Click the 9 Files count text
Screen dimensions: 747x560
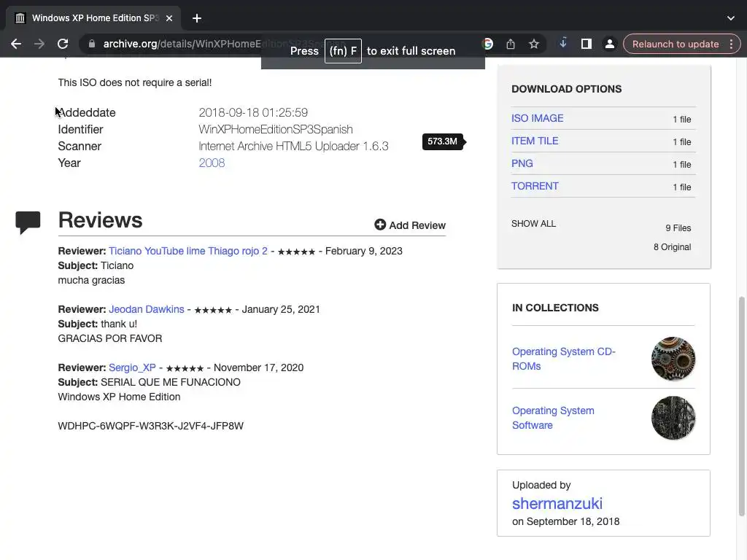coord(678,228)
